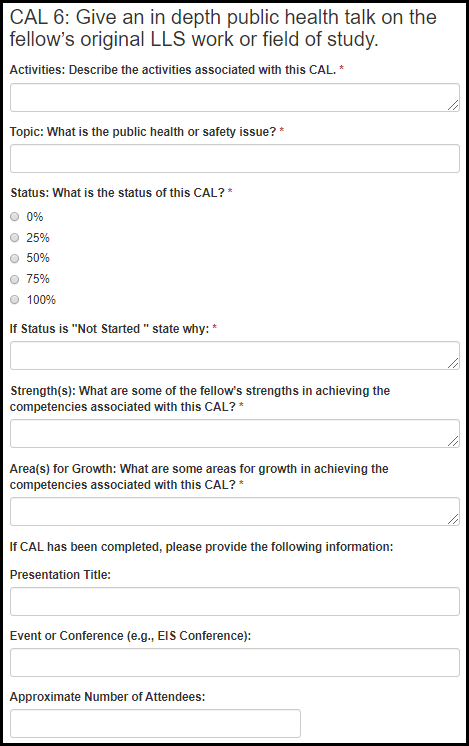Click the 25% option label text
Screen dimensions: 469x746
click(x=38, y=237)
